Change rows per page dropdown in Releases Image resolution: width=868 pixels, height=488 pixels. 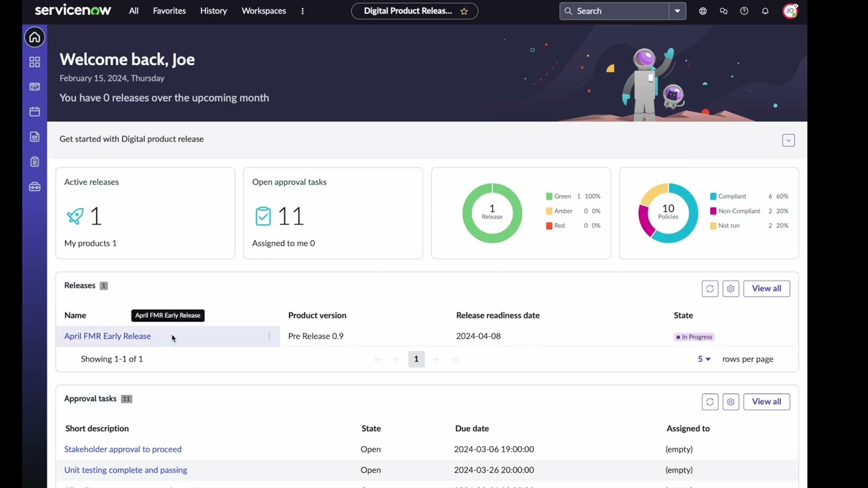704,359
